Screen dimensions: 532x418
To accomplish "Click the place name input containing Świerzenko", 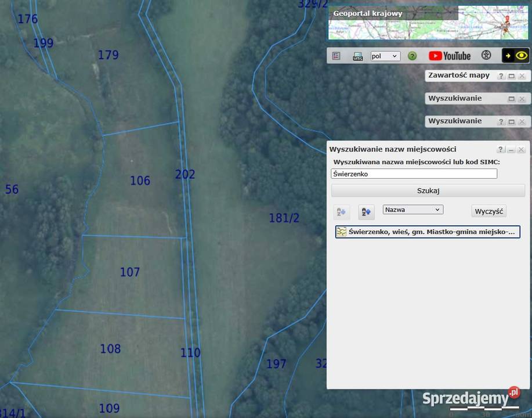I will (x=414, y=174).
